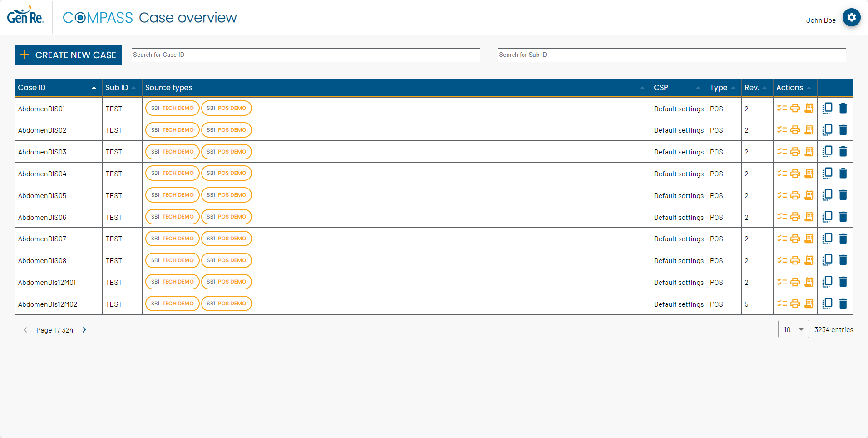Image resolution: width=868 pixels, height=438 pixels.
Task: Sort the table by CSP column
Action: pyautogui.click(x=678, y=87)
